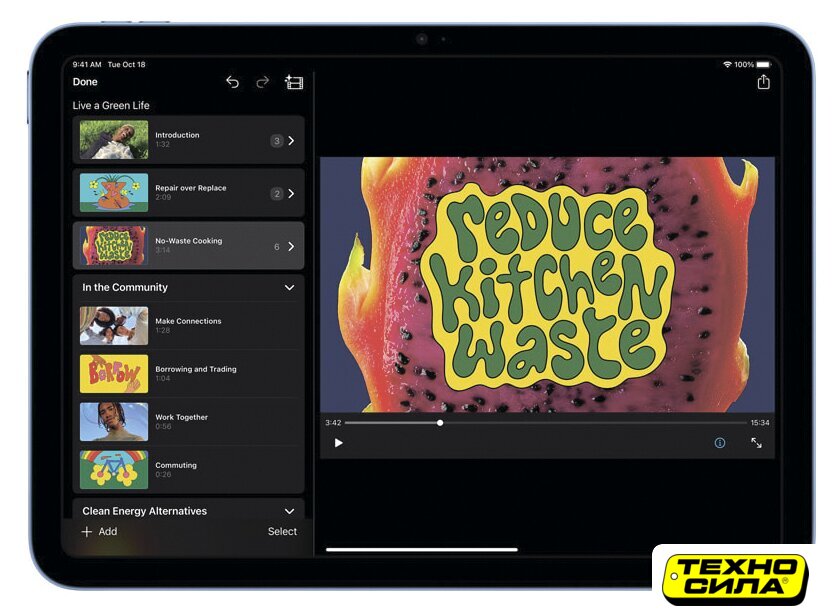Click the redo arrow icon
Screen dimensions: 840x616
tap(262, 82)
